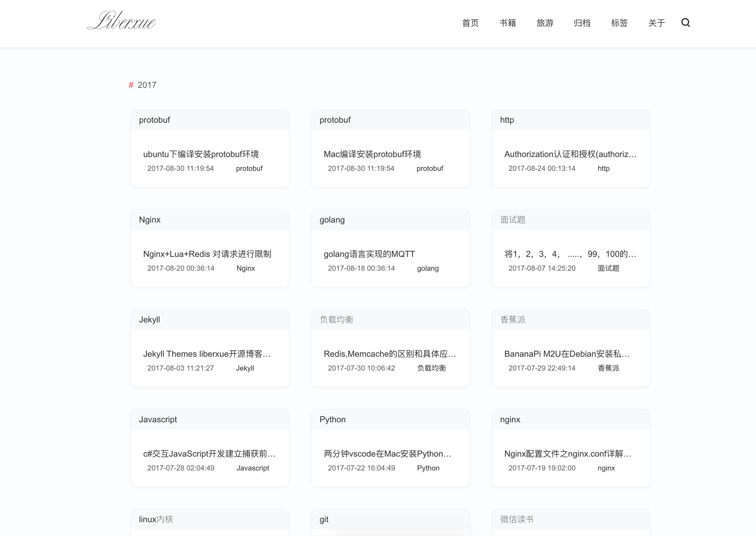
Task: Click the 负载均衡 tag beside the Redis post date
Action: 431,368
